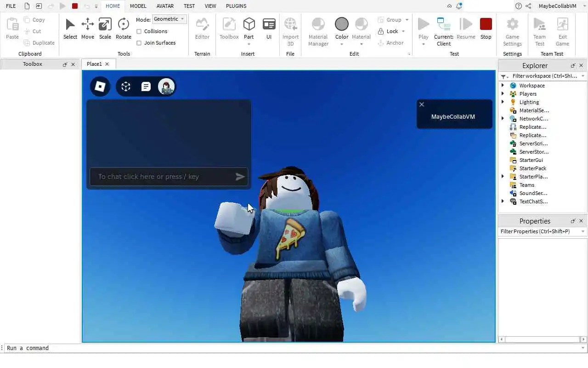Open notifications bell icon

(x=458, y=6)
